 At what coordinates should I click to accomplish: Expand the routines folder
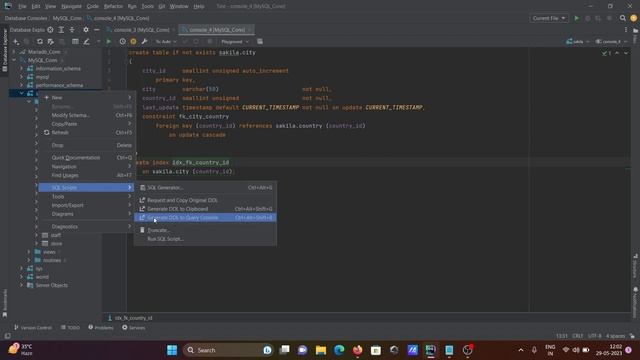[x=29, y=260]
